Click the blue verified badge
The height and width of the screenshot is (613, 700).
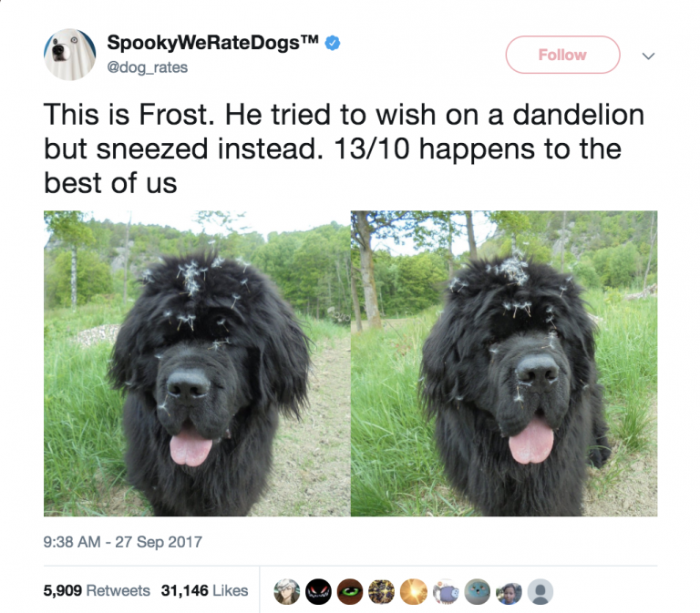click(332, 44)
